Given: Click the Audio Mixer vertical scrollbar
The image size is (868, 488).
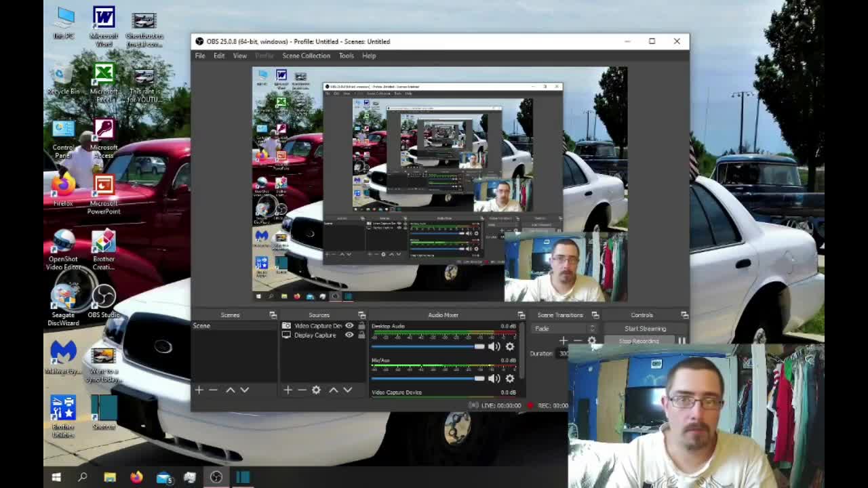Looking at the screenshot, I should coord(522,349).
